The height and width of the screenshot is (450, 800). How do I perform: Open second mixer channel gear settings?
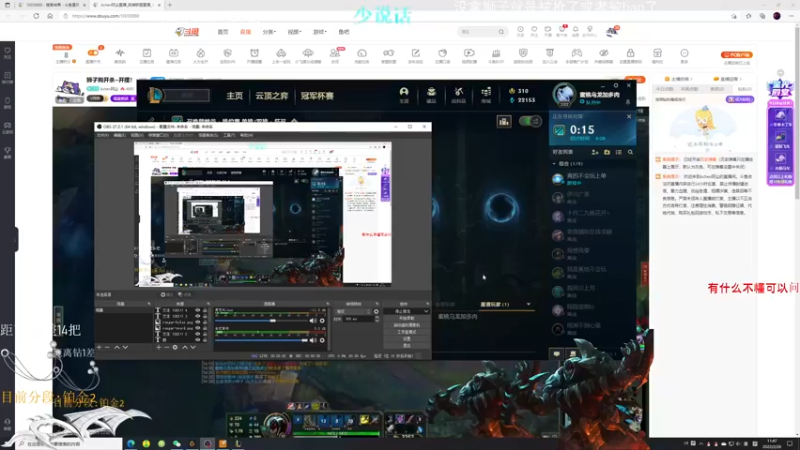pos(322,340)
